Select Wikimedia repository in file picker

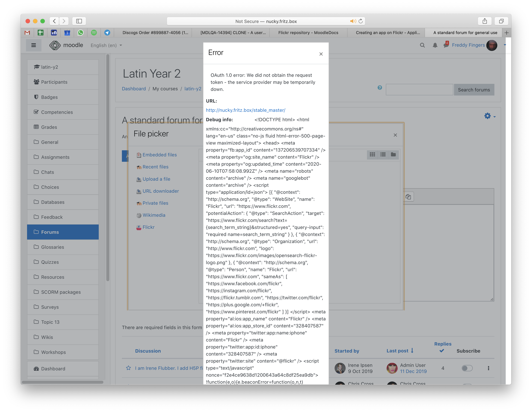pos(154,215)
